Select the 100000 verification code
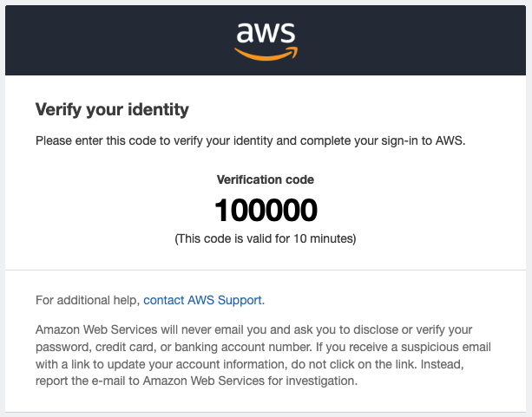 [x=266, y=210]
